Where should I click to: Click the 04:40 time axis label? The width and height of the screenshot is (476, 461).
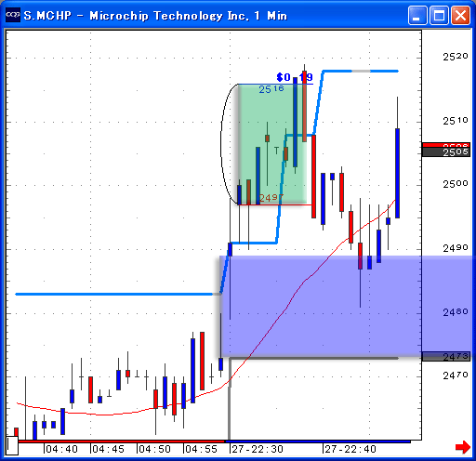[x=62, y=449]
